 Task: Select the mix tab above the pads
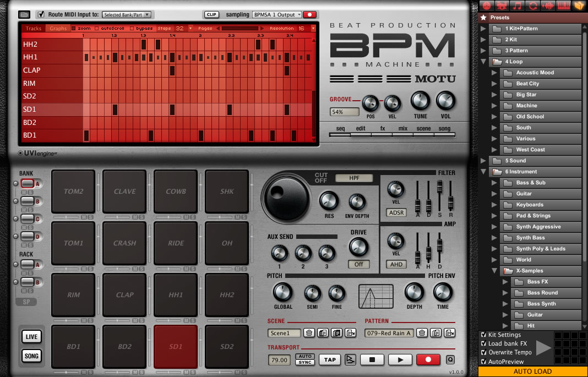402,128
